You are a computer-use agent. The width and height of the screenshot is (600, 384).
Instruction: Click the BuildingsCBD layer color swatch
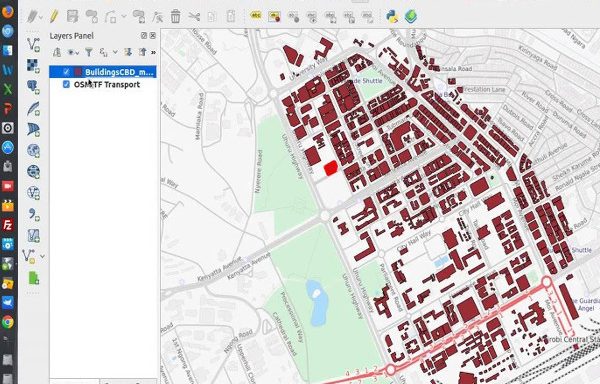78,72
